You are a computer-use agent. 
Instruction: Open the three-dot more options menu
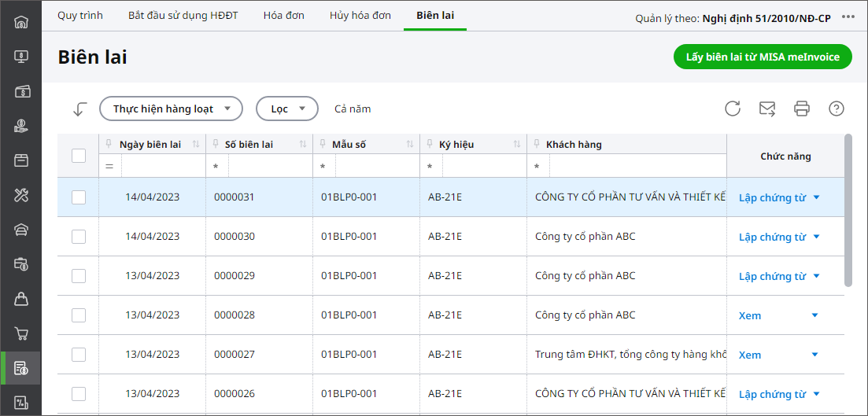(x=848, y=17)
